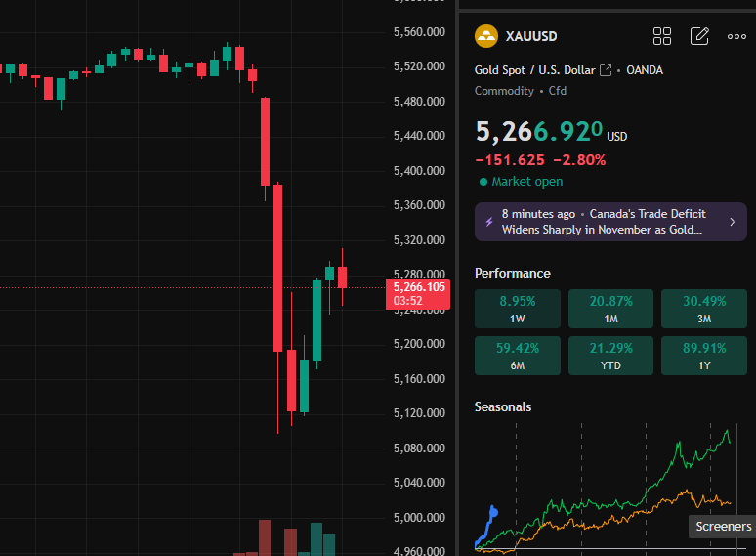This screenshot has width=756, height=556.
Task: Expand the Canada's Trade Deficit news arrow
Action: (732, 222)
